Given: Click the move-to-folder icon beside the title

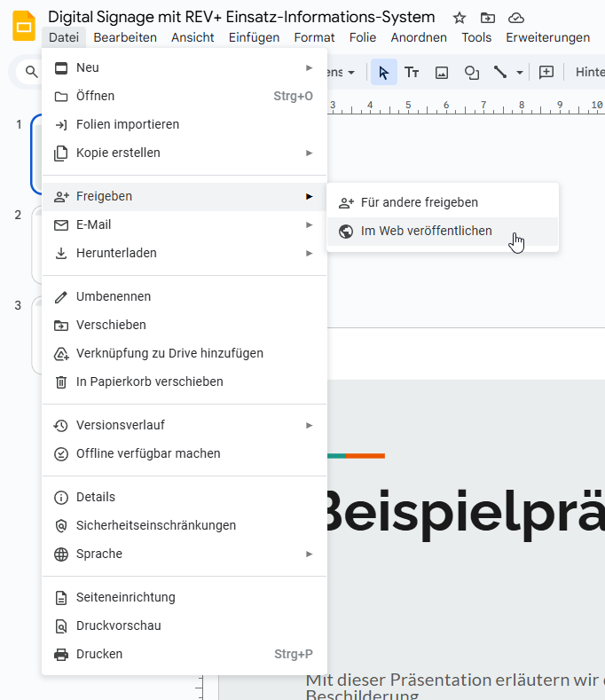Looking at the screenshot, I should coord(487,18).
